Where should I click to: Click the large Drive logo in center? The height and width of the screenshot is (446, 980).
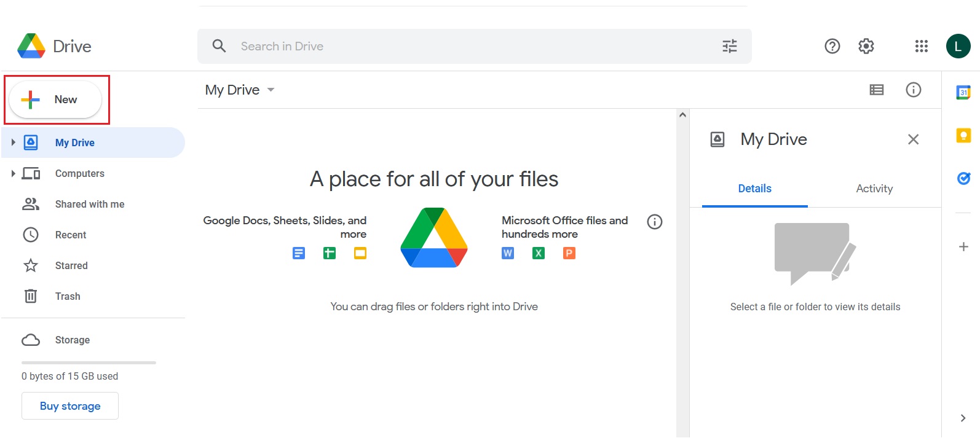pos(434,238)
